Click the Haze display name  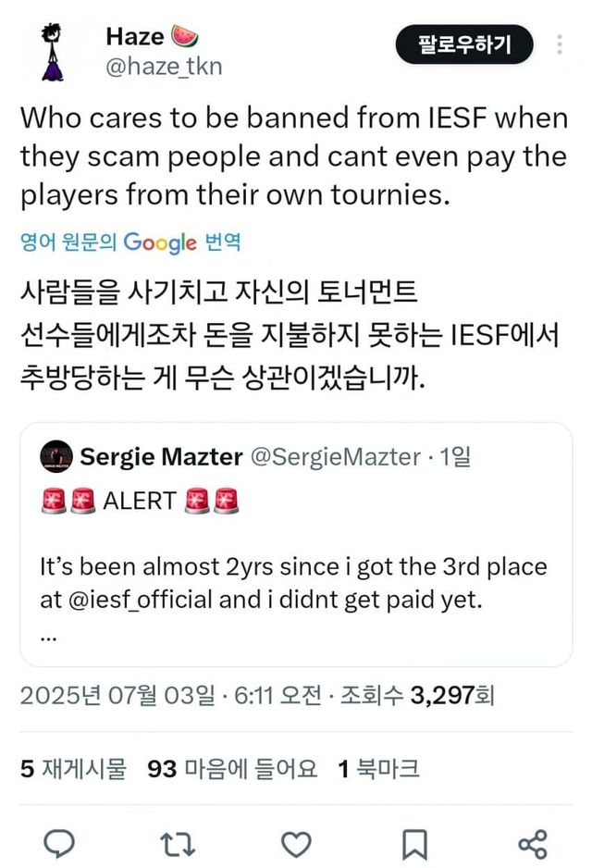click(135, 37)
